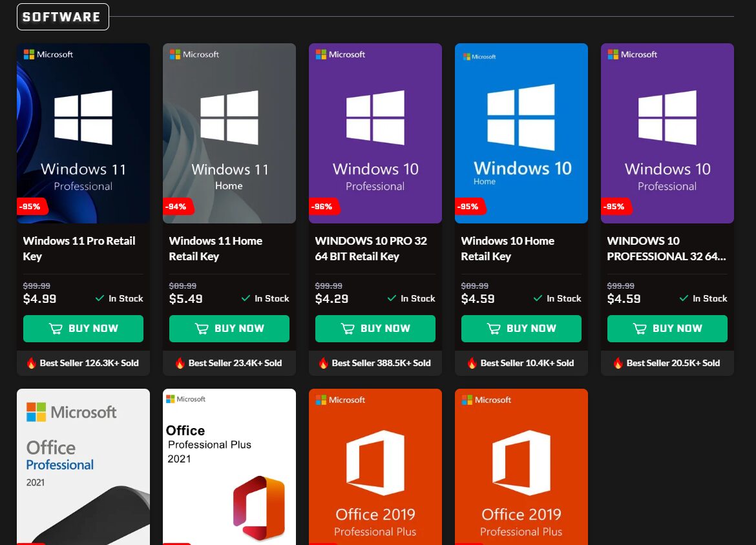Select Windows 10 Home Retail Key title
Screen dimensions: 756x545
[507, 249]
